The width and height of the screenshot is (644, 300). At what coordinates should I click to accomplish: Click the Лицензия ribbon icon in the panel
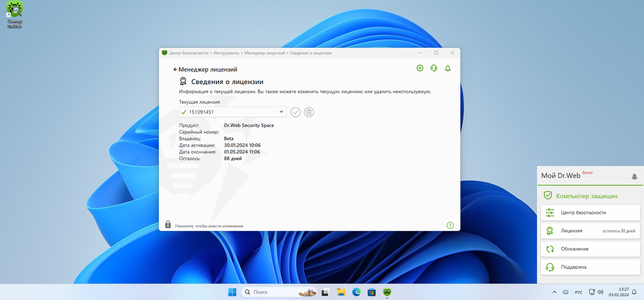click(x=550, y=231)
